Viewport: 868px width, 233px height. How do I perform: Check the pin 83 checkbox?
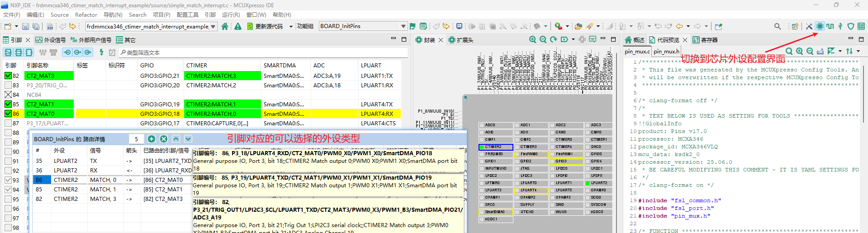coord(8,85)
